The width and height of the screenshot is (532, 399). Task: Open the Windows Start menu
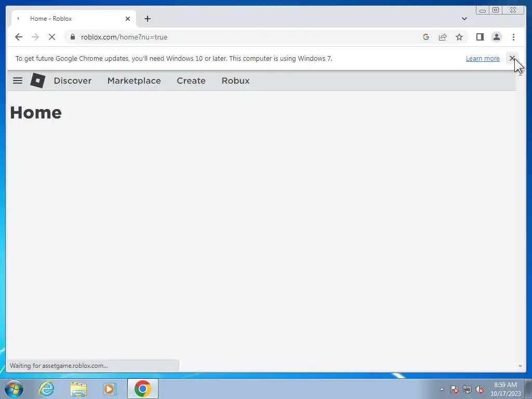(14, 389)
